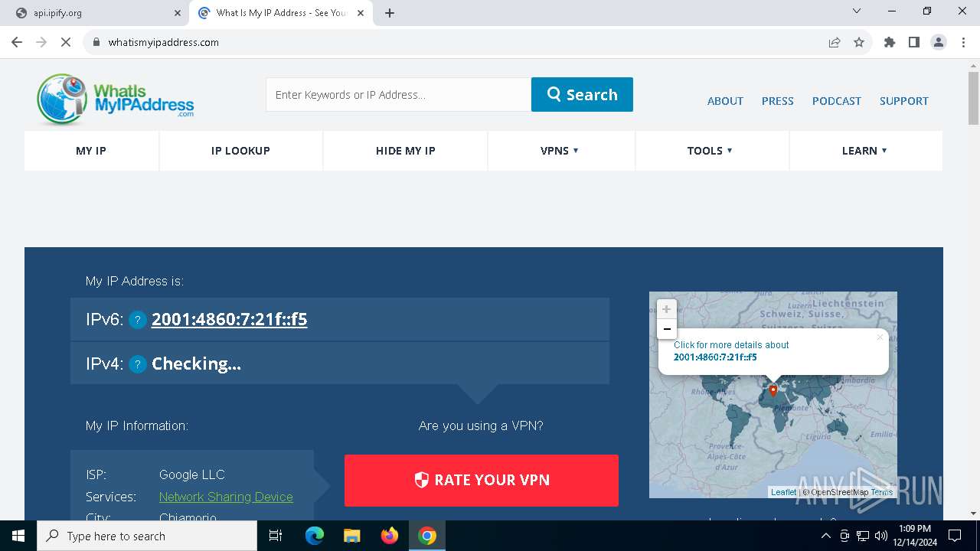980x551 pixels.
Task: Close the What Is My IP Address tab
Action: point(361,13)
